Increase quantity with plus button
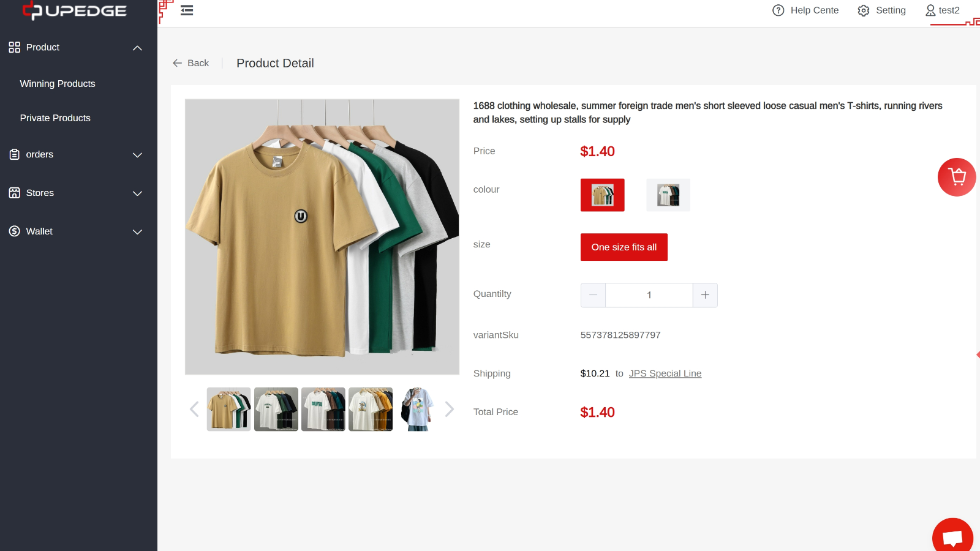The width and height of the screenshot is (980, 551). [705, 295]
